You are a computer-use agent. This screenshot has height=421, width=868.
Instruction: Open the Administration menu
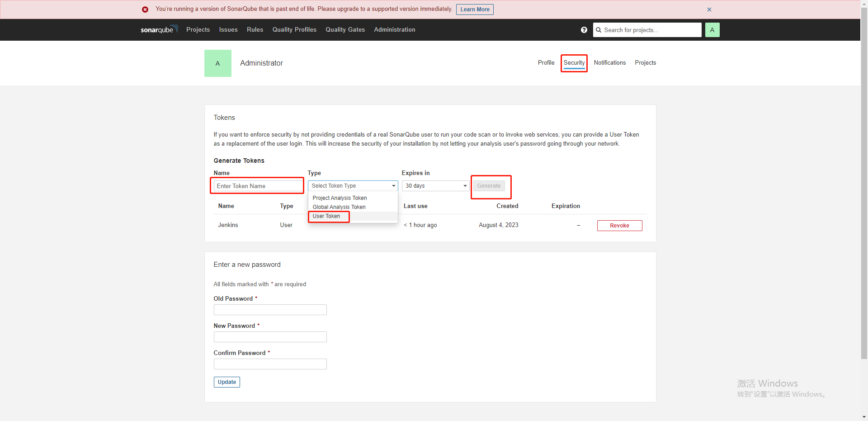[x=395, y=29]
